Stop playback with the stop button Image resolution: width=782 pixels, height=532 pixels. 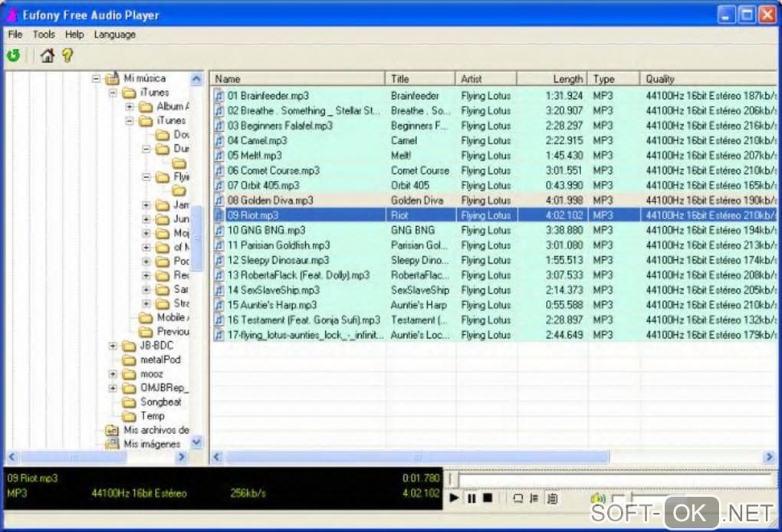click(488, 498)
